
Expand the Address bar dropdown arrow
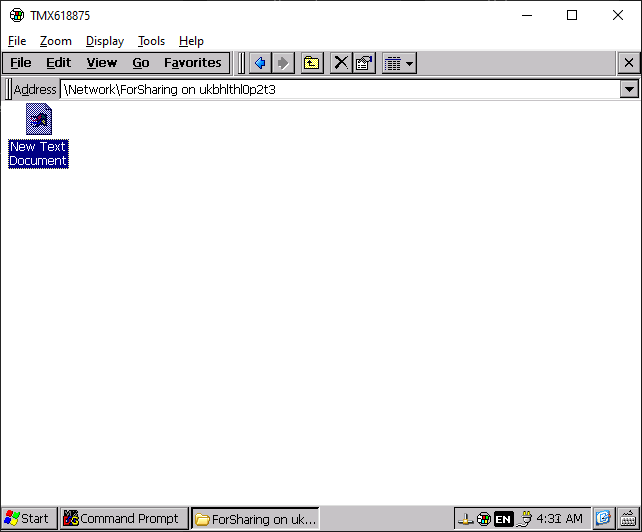pos(629,89)
